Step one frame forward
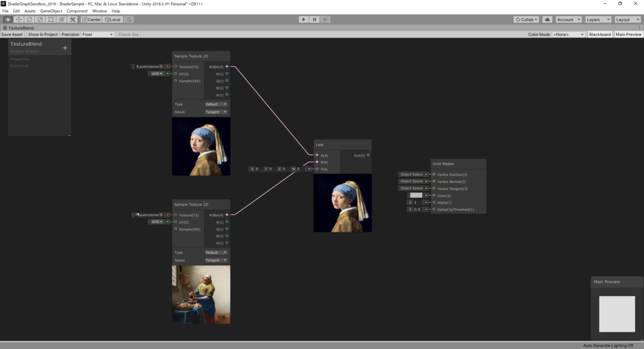 (x=325, y=19)
